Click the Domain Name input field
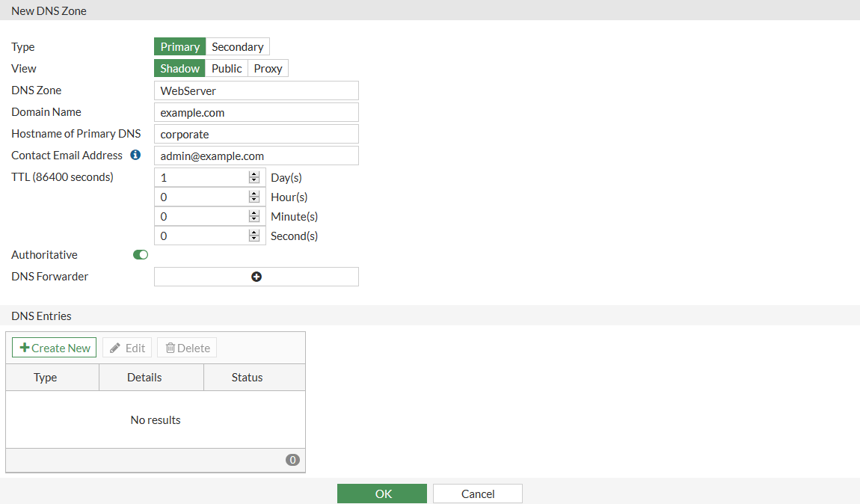This screenshot has height=504, width=860. (256, 111)
